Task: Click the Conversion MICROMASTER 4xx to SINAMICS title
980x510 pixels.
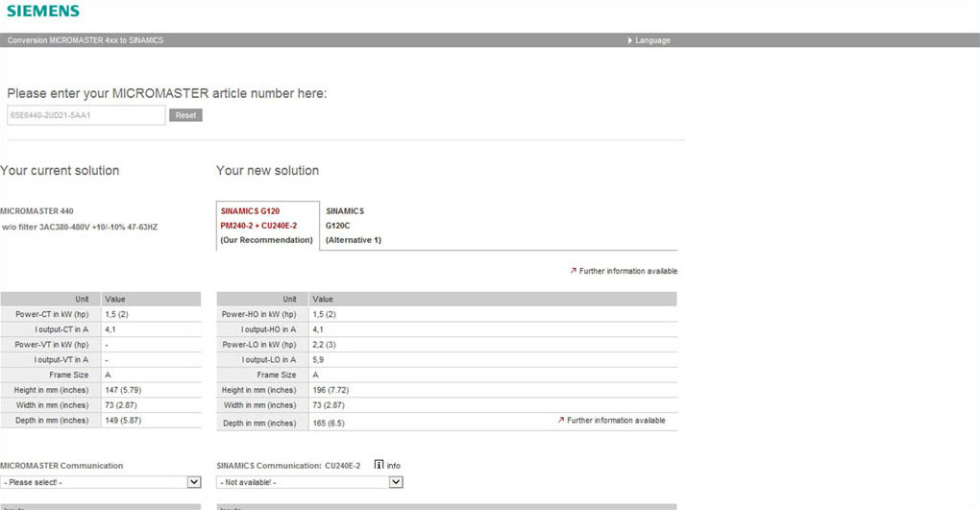Action: point(86,40)
